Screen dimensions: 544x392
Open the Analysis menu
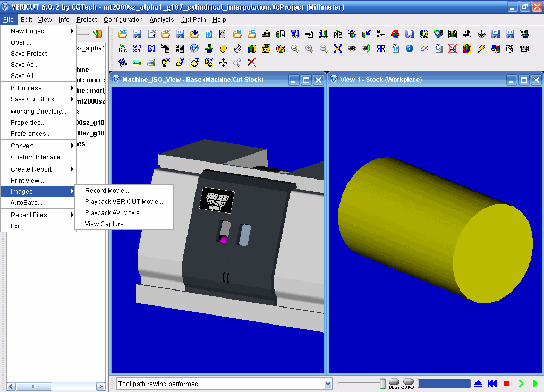(x=161, y=20)
